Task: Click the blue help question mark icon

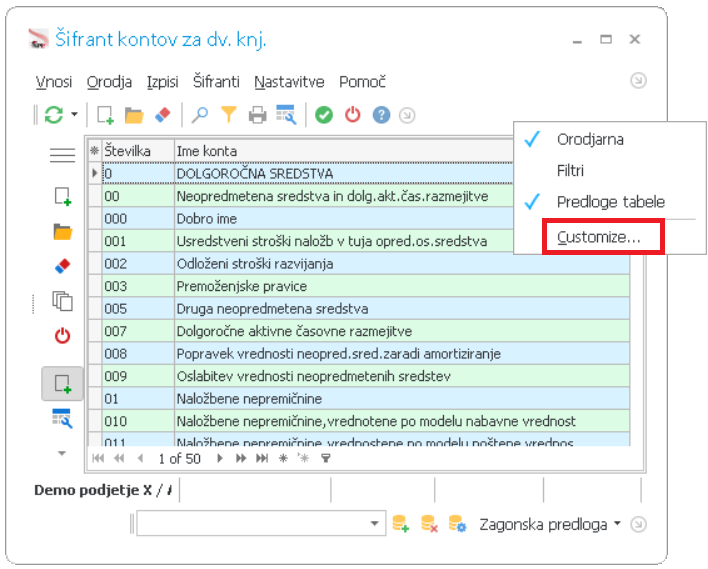Action: point(381,115)
